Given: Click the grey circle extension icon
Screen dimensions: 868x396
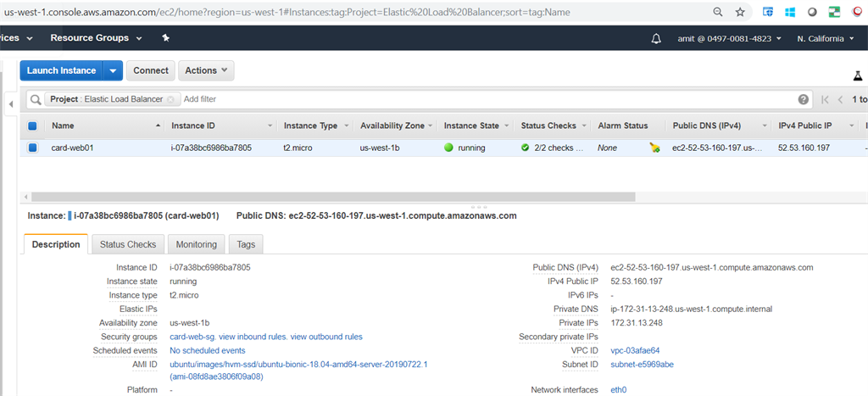Looking at the screenshot, I should click(812, 12).
